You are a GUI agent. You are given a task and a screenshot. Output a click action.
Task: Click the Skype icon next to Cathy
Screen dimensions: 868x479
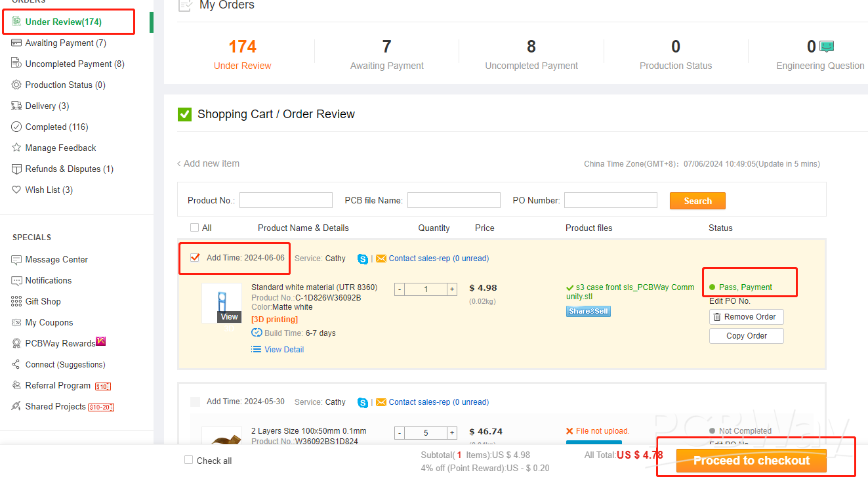pyautogui.click(x=363, y=259)
